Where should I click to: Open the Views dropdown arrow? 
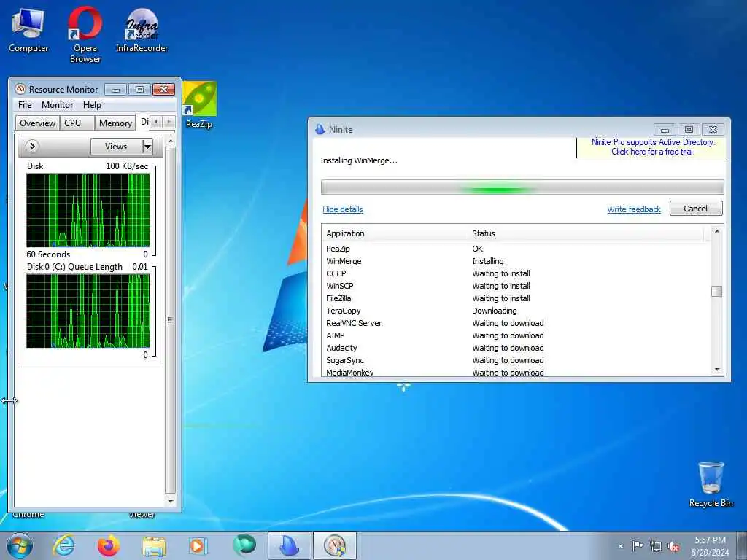pyautogui.click(x=147, y=147)
